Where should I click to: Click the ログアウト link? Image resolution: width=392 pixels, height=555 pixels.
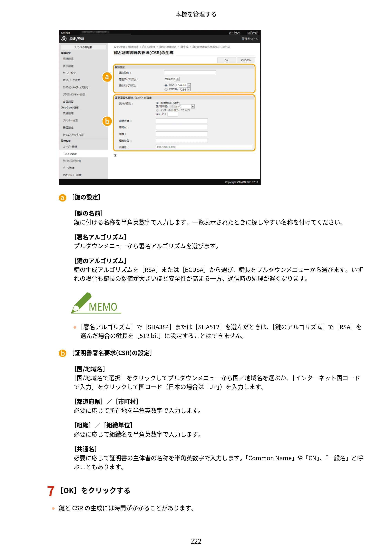[253, 33]
